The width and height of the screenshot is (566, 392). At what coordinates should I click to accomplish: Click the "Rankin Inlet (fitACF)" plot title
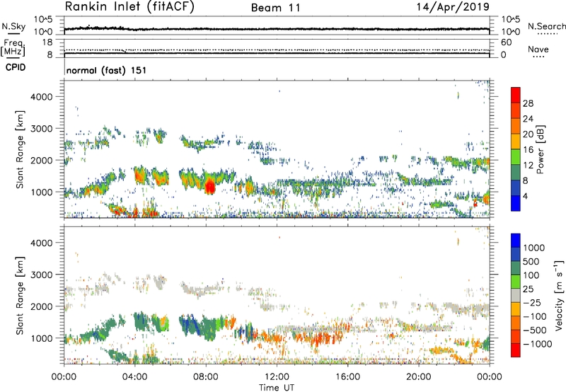click(x=129, y=7)
